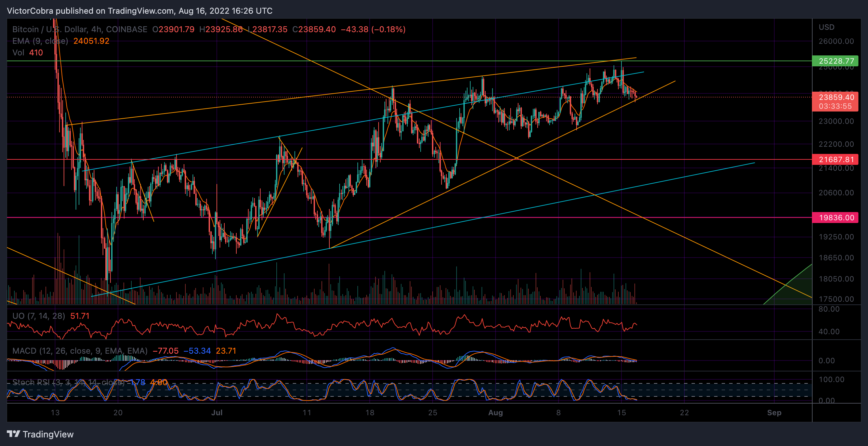This screenshot has width=868, height=446.
Task: Click the pink 19836.00 price label
Action: (x=835, y=218)
